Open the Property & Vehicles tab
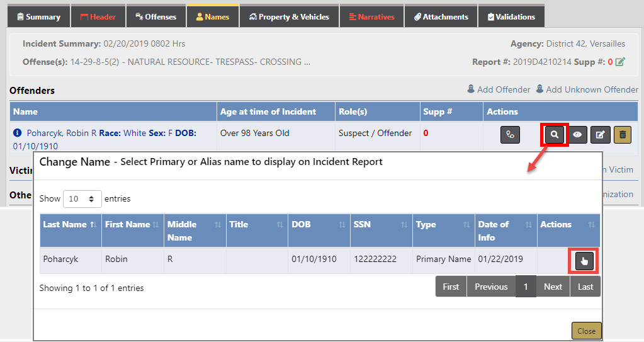644x342 pixels. [x=289, y=17]
